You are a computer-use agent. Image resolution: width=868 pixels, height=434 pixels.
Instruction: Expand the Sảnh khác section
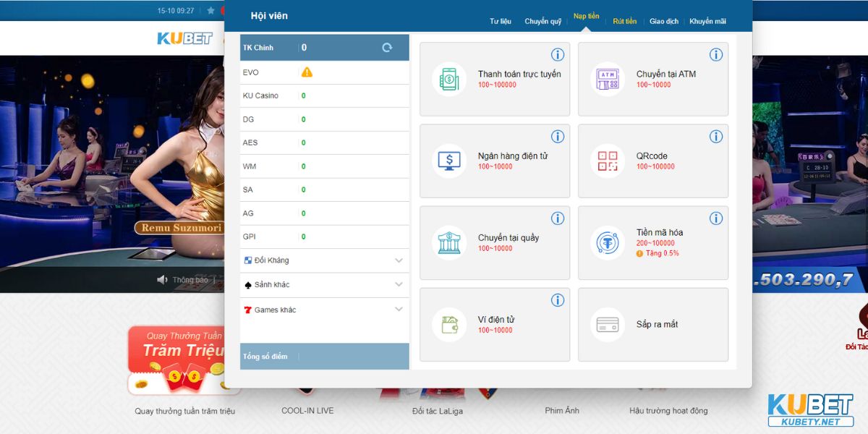(x=399, y=285)
